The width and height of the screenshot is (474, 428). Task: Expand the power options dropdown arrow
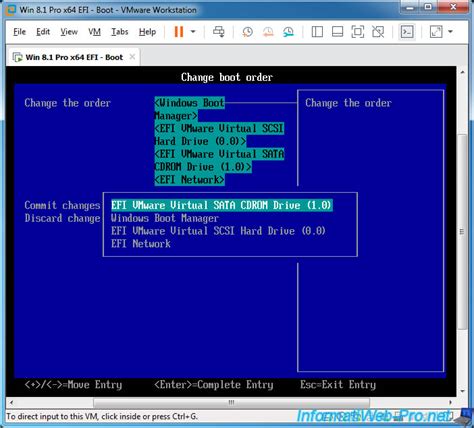(193, 32)
